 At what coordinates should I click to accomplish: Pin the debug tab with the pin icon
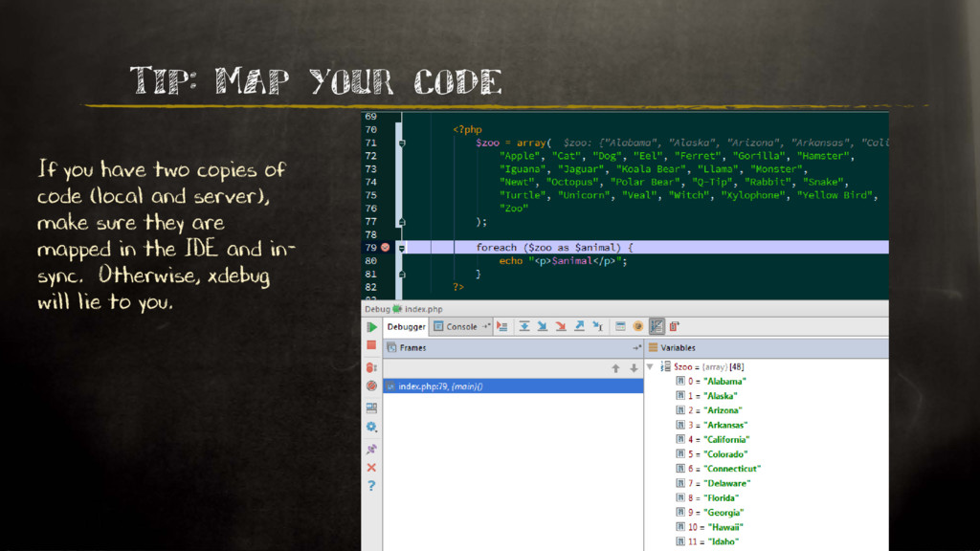pyautogui.click(x=372, y=449)
